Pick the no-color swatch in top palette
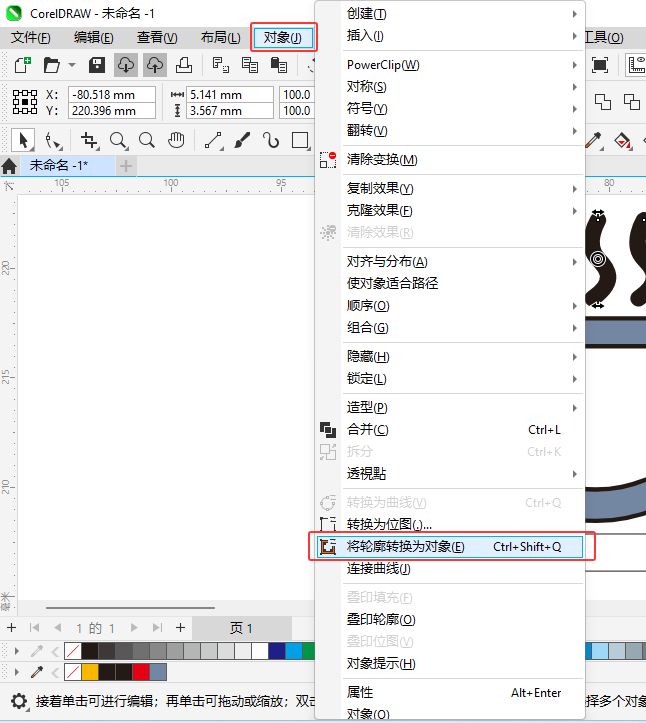This screenshot has width=646, height=723. [72, 651]
